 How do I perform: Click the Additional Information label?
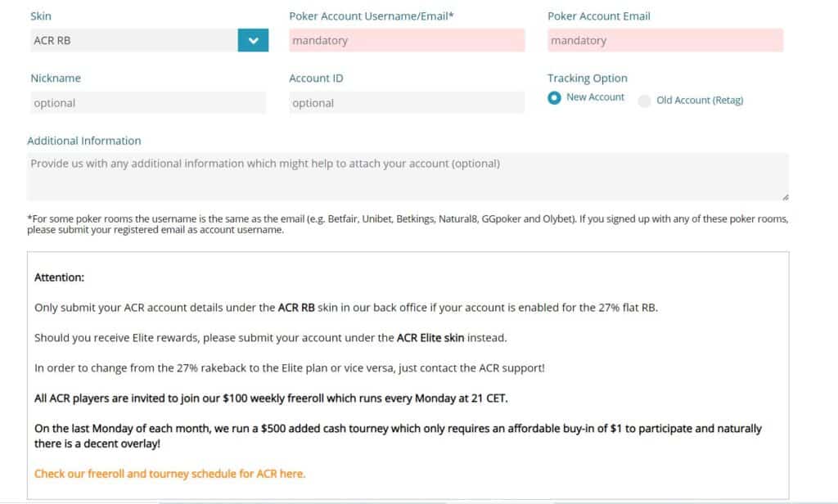click(x=84, y=141)
